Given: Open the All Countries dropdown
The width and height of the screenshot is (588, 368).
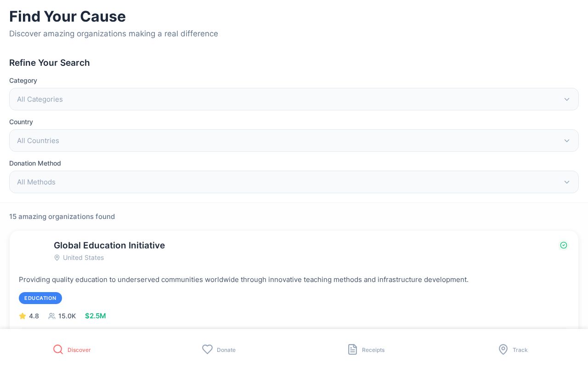Looking at the screenshot, I should click(294, 141).
